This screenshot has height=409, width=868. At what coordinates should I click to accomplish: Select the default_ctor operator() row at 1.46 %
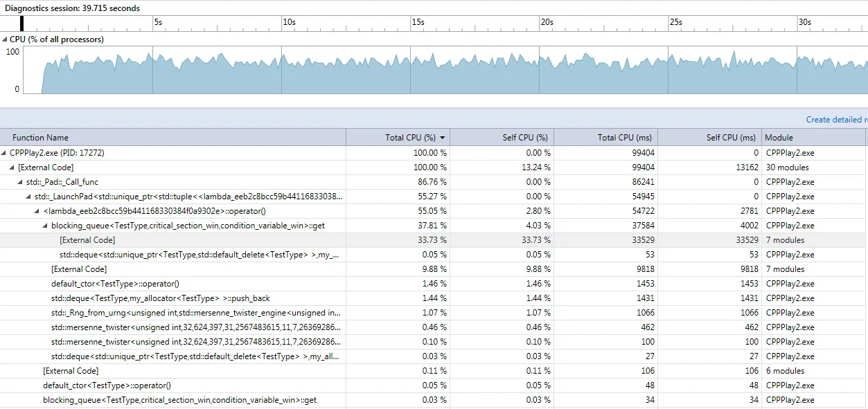(434, 283)
